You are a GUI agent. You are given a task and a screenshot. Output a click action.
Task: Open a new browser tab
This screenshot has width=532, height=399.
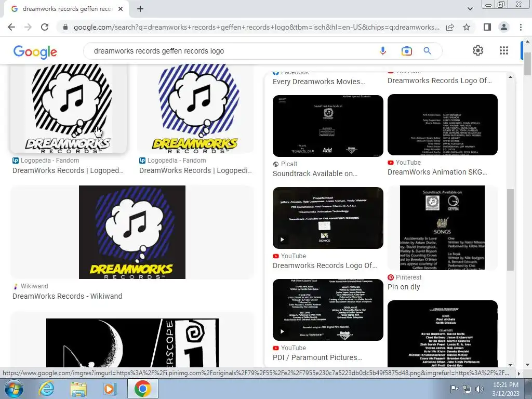coord(140,9)
